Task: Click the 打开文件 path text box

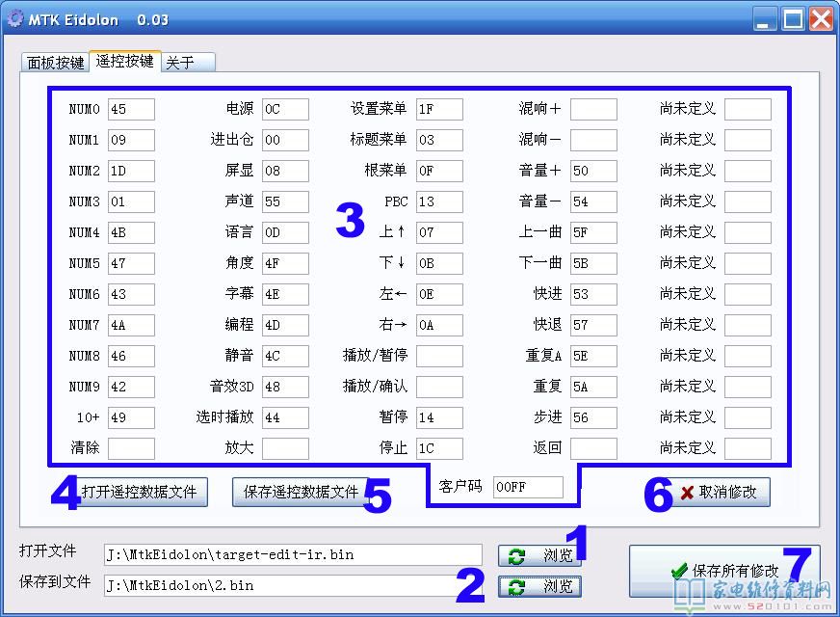Action: [293, 555]
